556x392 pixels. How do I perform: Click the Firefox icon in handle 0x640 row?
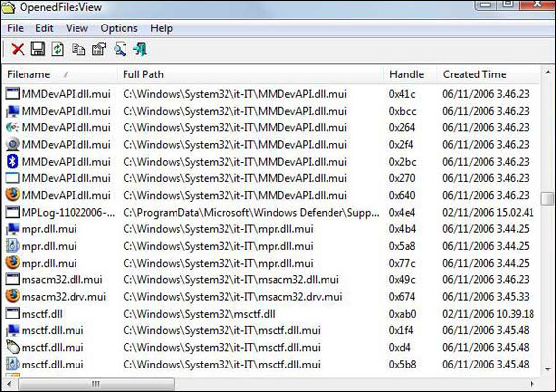tap(12, 195)
